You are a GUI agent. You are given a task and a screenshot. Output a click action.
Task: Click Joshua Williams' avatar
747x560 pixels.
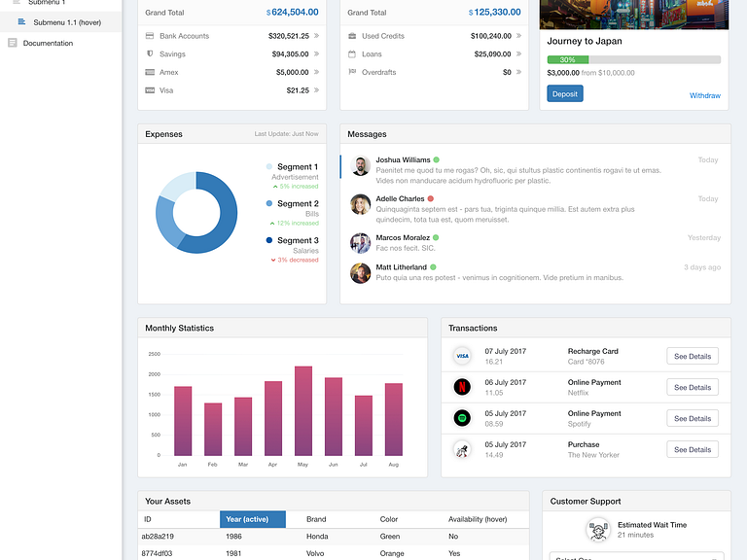360,165
